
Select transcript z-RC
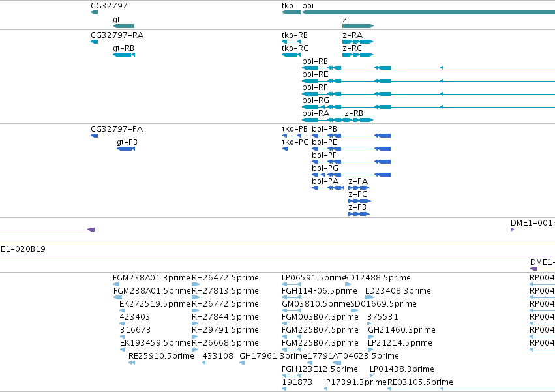[352, 48]
